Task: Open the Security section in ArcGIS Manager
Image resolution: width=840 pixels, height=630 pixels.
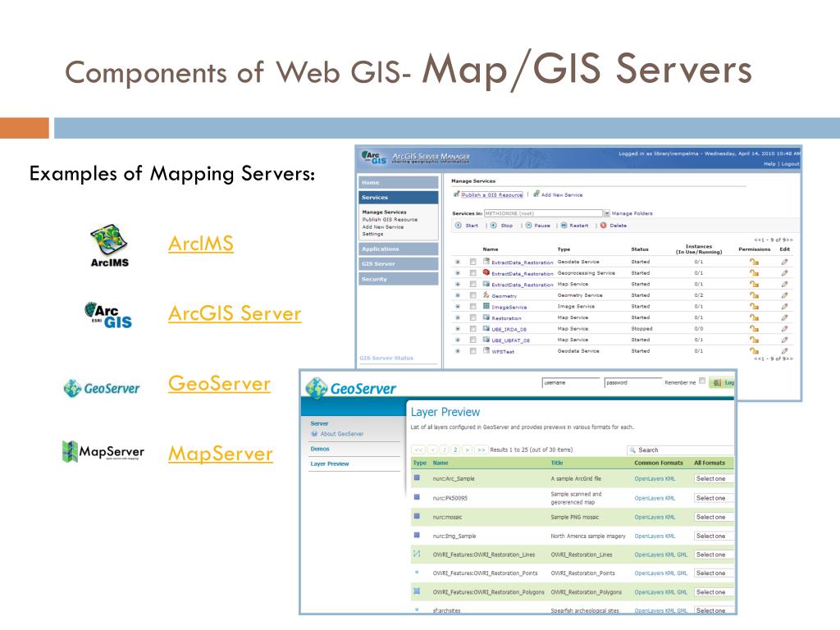Action: 398,279
